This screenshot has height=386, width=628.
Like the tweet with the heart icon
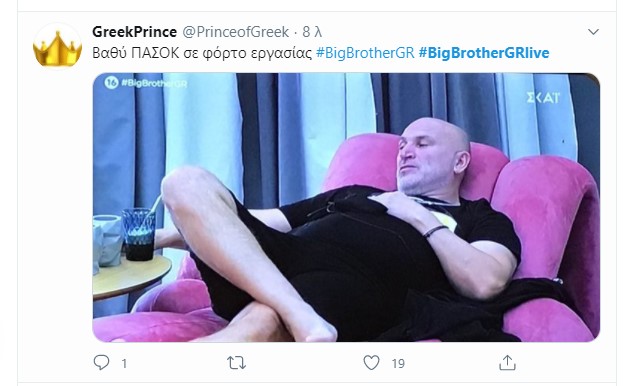coord(371,363)
